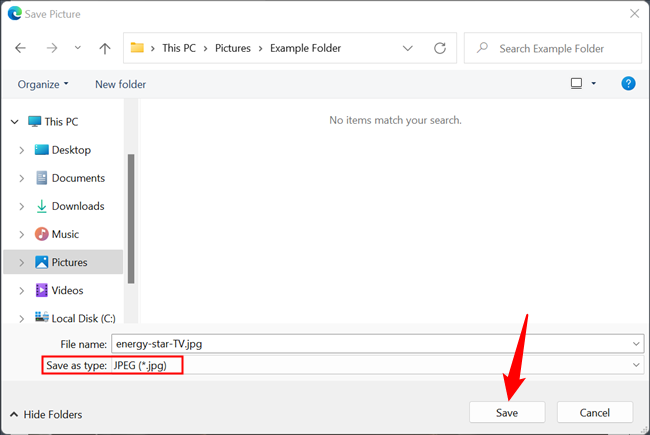Open recent locations dropdown chevron
The height and width of the screenshot is (435, 650).
point(78,48)
